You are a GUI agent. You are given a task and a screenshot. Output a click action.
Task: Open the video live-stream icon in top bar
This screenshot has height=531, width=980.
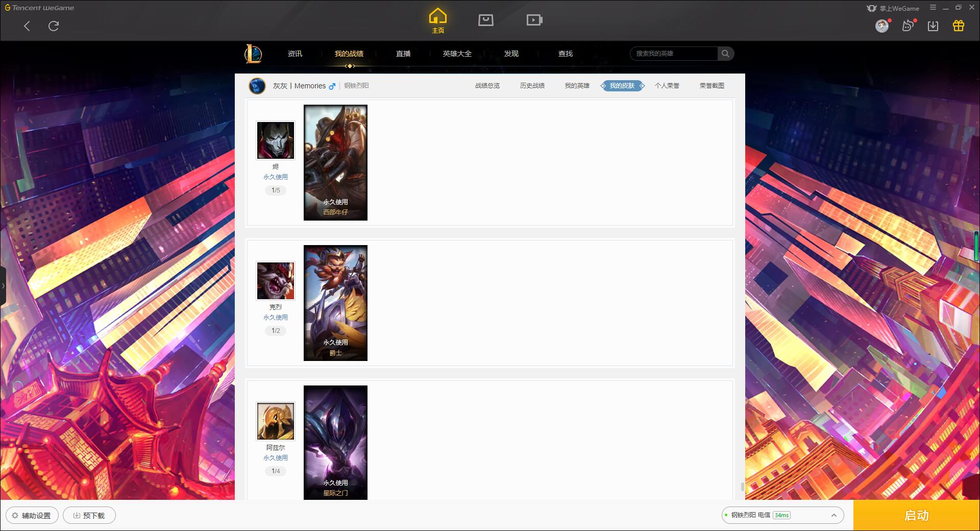coord(534,20)
